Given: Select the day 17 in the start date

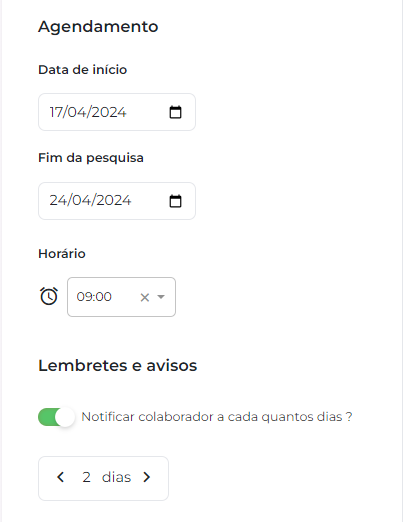Looking at the screenshot, I should 57,112.
